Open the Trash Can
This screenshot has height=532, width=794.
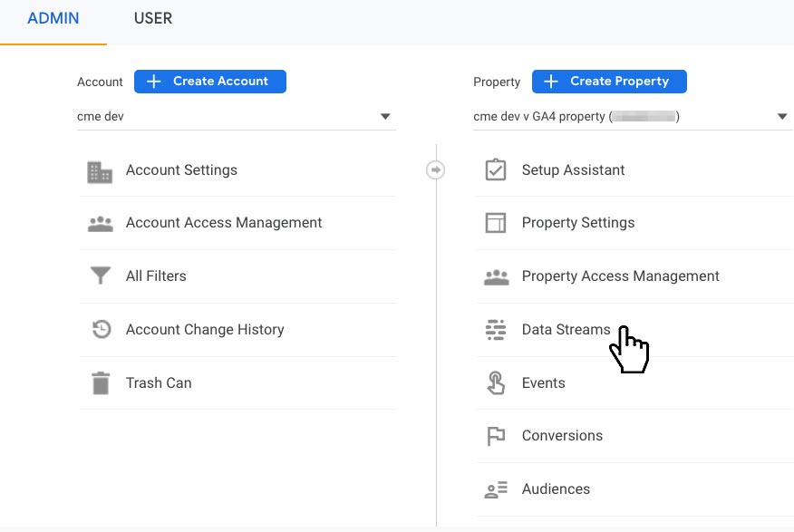pos(238,383)
